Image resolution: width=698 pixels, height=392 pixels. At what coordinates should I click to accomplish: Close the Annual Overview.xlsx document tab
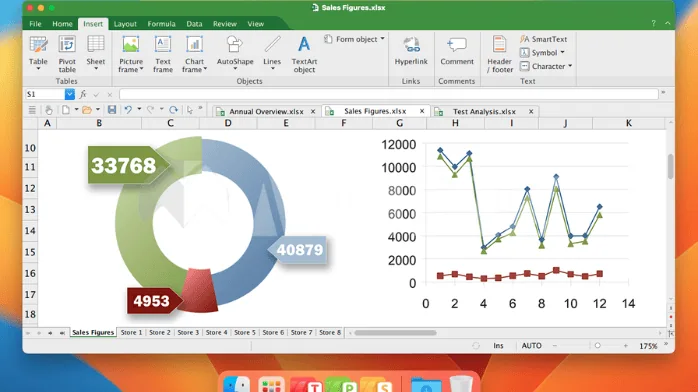313,111
